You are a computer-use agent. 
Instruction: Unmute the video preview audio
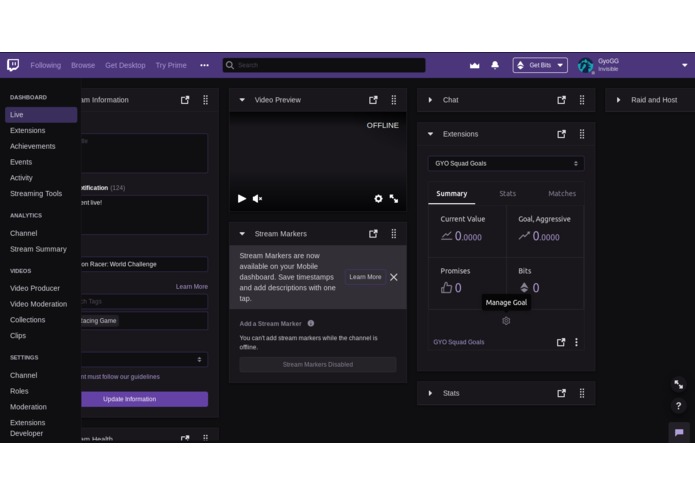(257, 198)
